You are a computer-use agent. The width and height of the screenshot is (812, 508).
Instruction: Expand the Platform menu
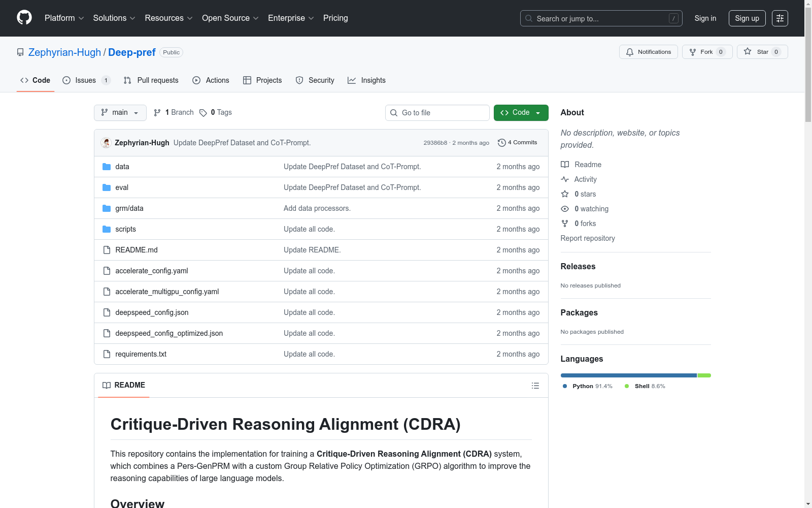click(64, 18)
